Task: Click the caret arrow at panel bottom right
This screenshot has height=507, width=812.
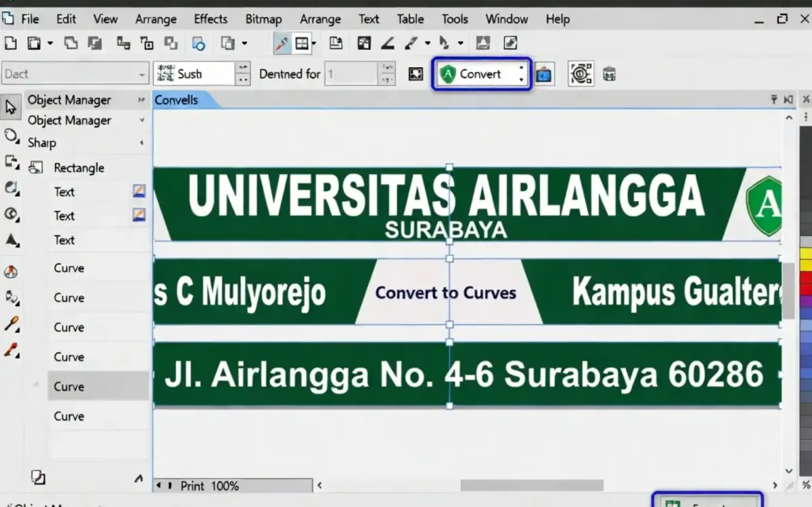Action: (x=139, y=479)
